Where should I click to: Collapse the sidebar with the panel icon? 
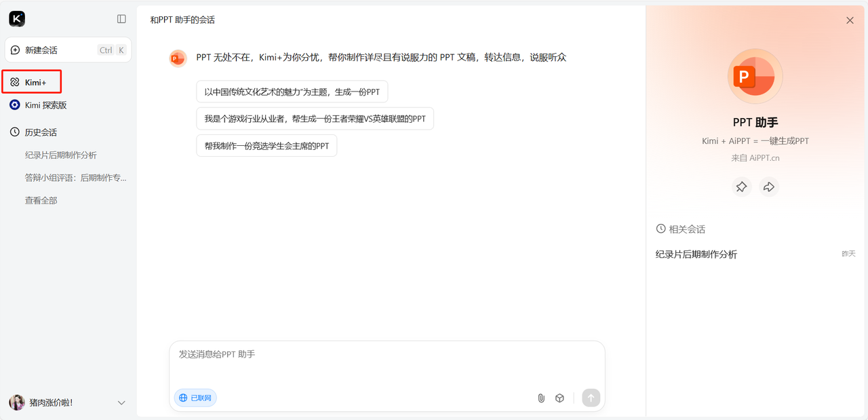pos(121,19)
